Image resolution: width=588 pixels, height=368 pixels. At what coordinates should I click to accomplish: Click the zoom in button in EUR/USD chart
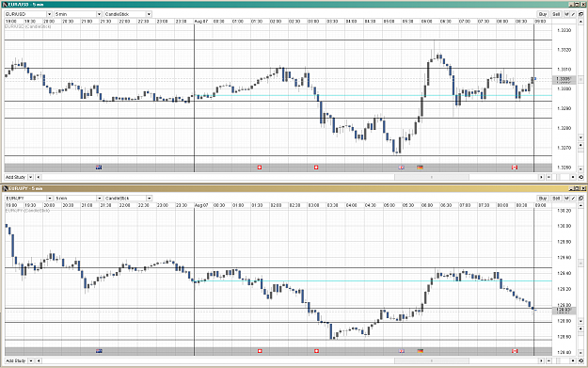[573, 177]
